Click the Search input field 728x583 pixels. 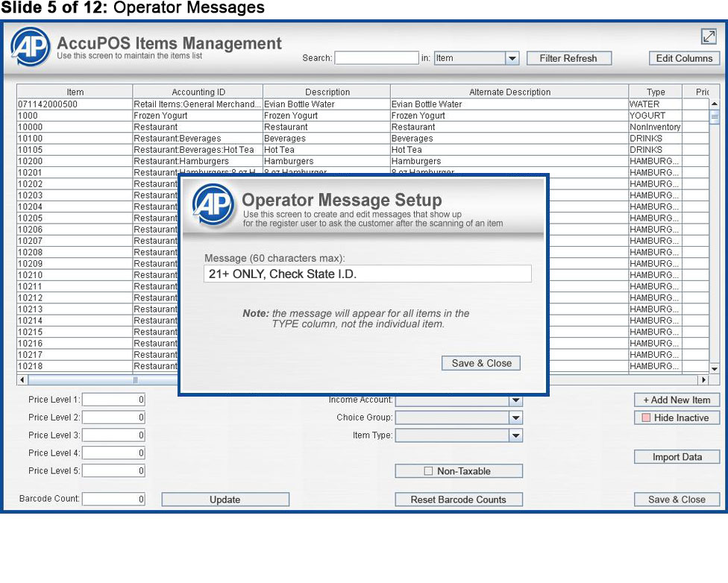377,58
